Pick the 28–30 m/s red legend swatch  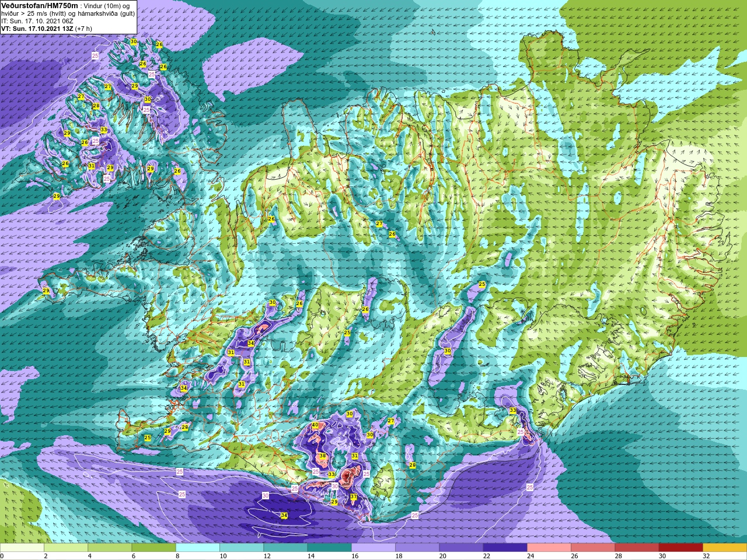(637, 548)
